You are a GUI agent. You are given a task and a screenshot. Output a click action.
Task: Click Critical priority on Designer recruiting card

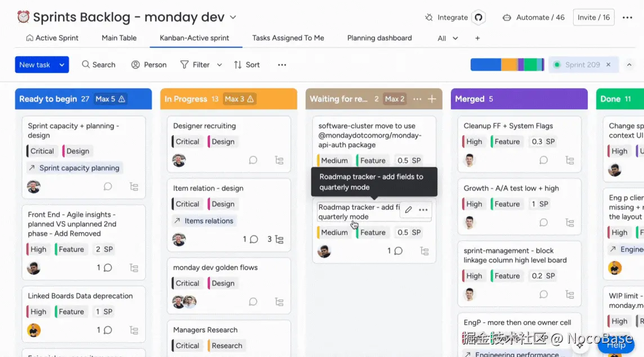pyautogui.click(x=186, y=142)
